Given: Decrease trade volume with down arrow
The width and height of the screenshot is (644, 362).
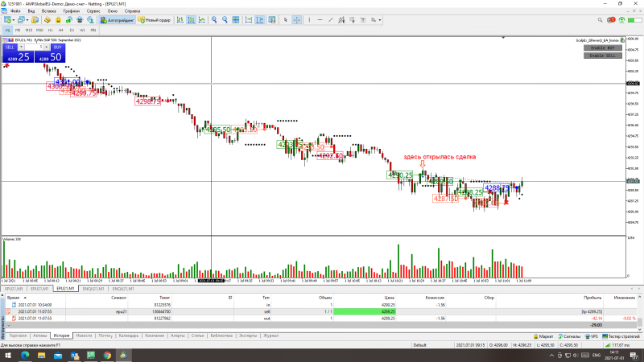Looking at the screenshot, I should coord(21,47).
